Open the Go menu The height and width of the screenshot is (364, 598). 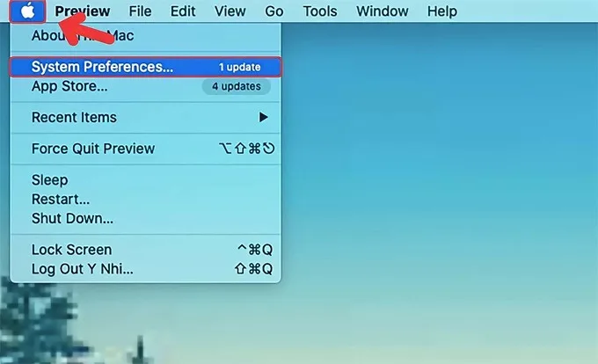pos(274,11)
